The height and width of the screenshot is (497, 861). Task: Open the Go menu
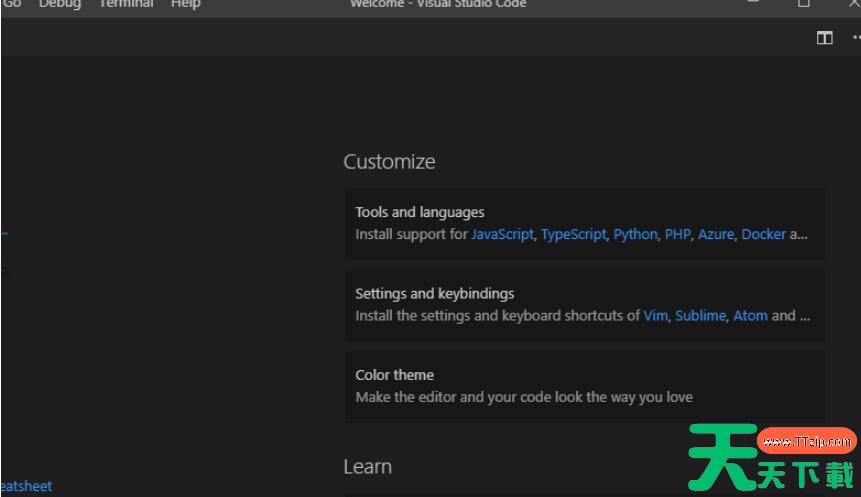click(12, 4)
